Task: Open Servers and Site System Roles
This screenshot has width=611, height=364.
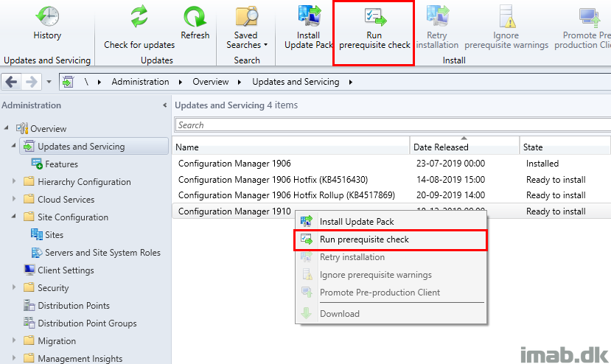Action: click(x=102, y=253)
